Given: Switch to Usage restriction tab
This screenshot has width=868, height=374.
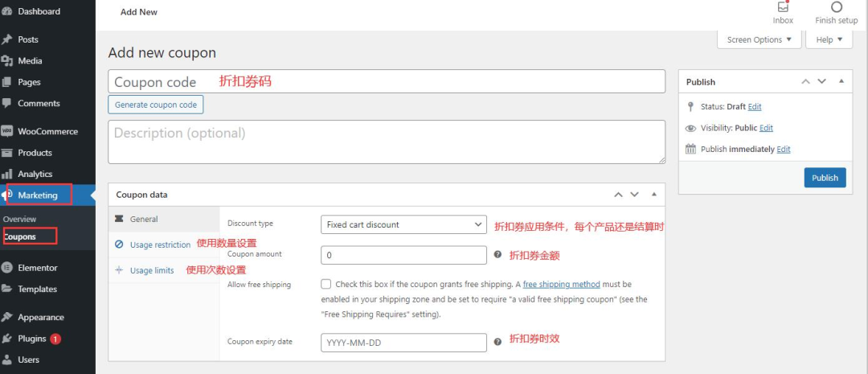Looking at the screenshot, I should click(x=160, y=245).
